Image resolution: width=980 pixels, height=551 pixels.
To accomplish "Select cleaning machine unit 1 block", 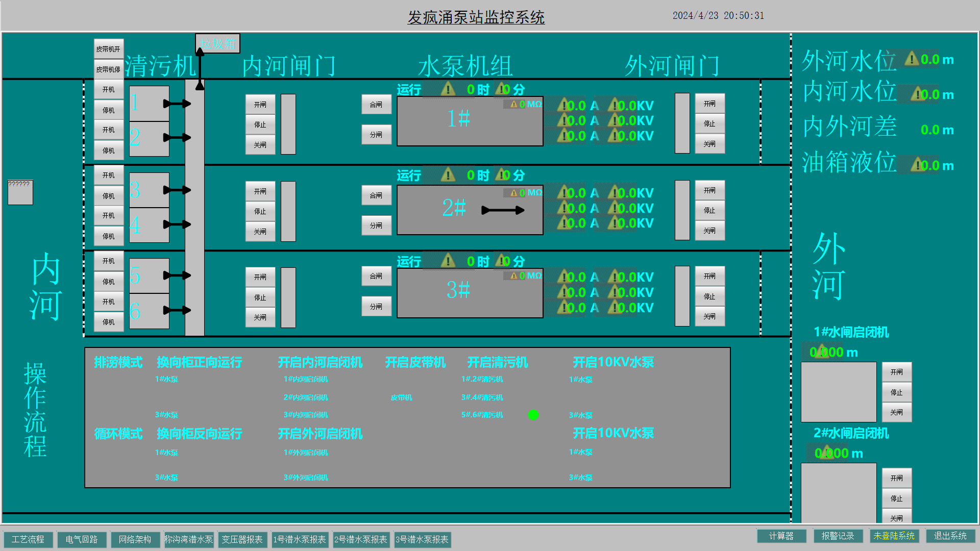I will point(149,103).
